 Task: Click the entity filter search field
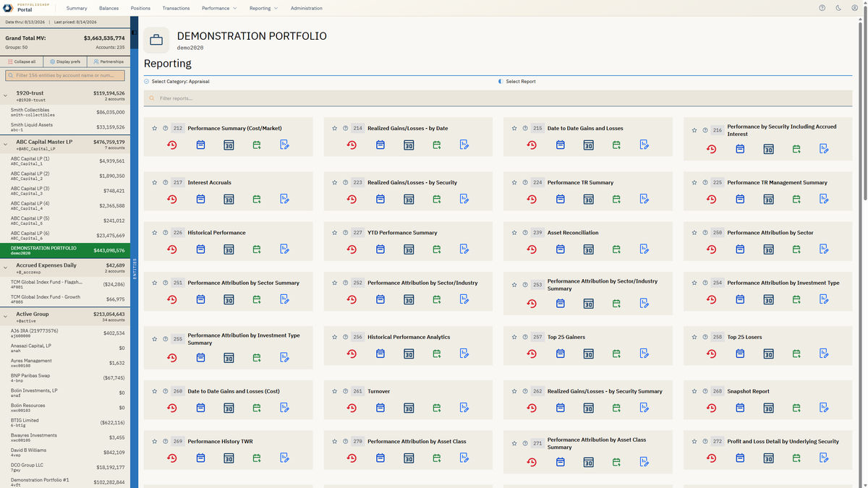[x=65, y=75]
